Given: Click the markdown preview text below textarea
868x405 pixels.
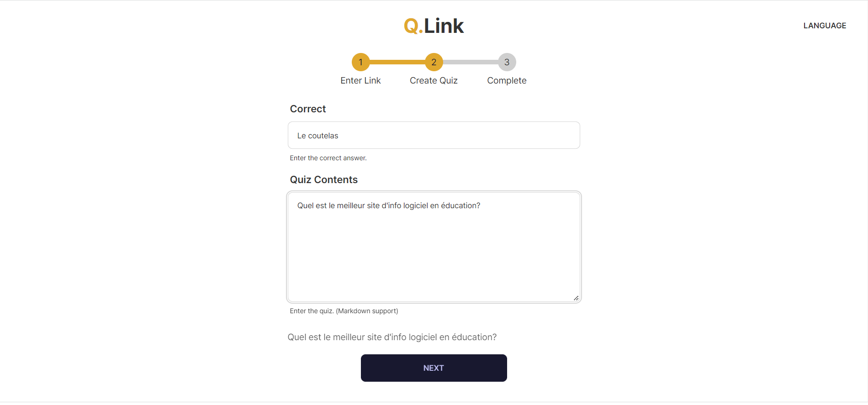Looking at the screenshot, I should (392, 337).
